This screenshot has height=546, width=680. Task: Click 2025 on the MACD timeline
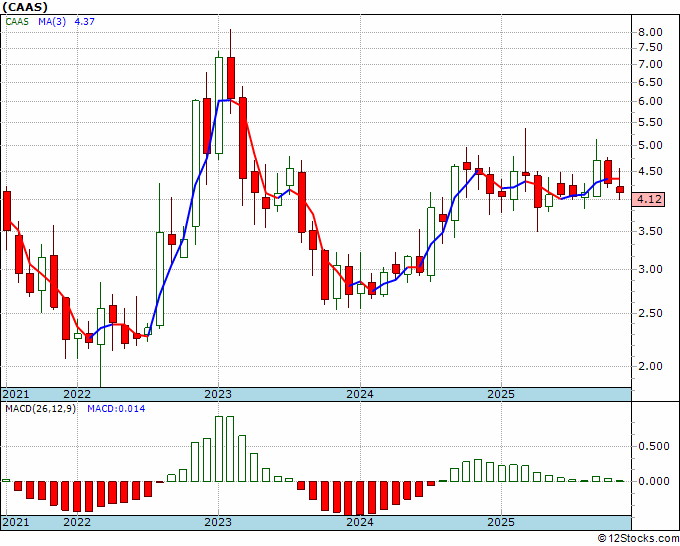(x=501, y=522)
